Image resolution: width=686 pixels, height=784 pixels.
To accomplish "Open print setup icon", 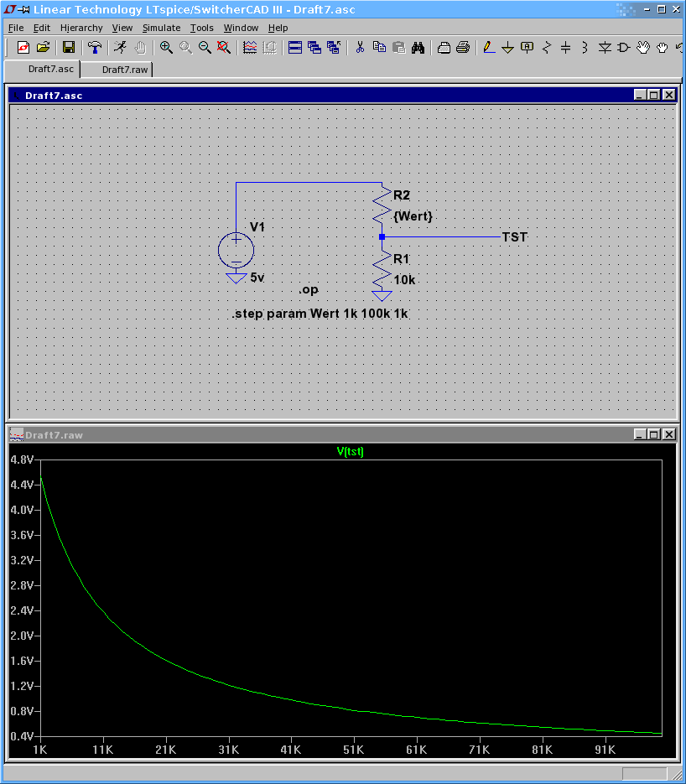I will tap(444, 48).
